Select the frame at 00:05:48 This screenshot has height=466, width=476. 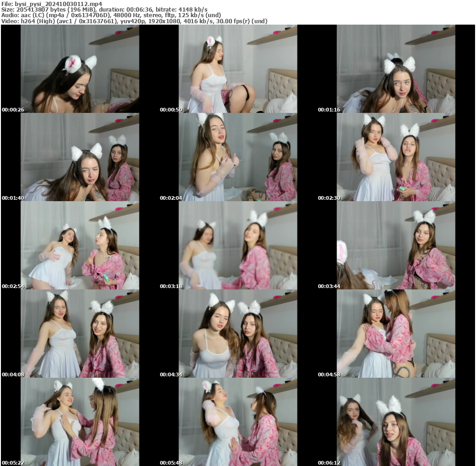(238, 422)
